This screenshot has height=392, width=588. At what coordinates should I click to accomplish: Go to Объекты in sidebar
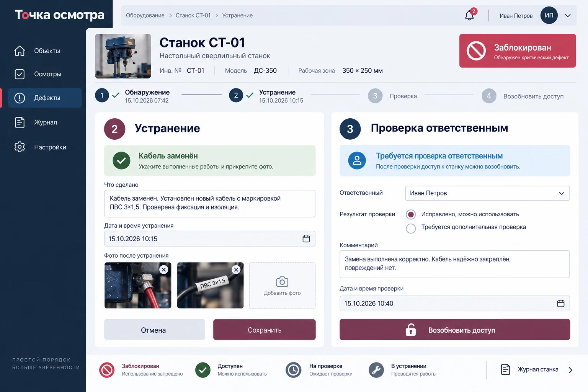click(x=45, y=51)
